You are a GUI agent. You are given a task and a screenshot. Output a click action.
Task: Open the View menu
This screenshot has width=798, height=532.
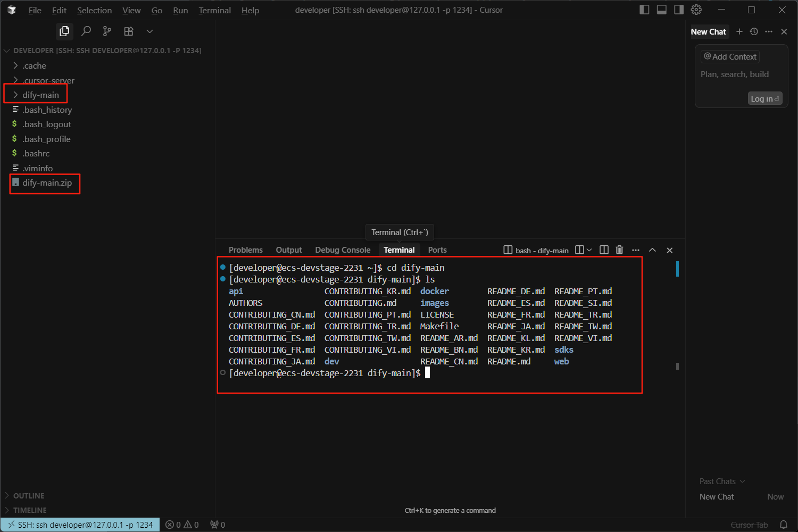pos(131,10)
